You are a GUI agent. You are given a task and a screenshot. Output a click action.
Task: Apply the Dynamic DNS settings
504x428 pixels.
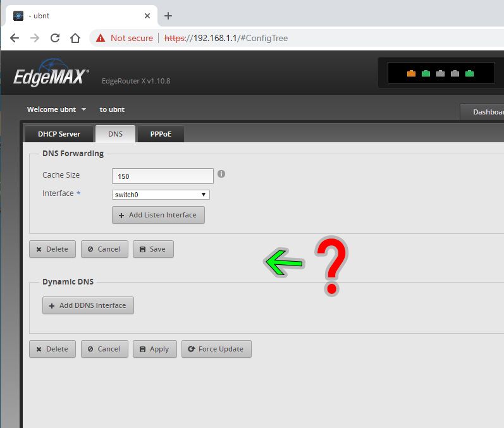(x=154, y=349)
